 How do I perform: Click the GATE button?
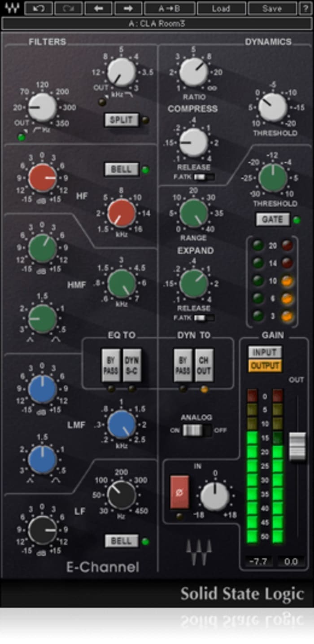tap(272, 219)
